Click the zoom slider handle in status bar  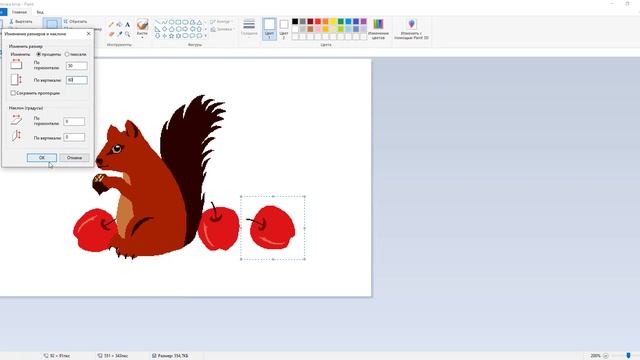click(x=629, y=356)
